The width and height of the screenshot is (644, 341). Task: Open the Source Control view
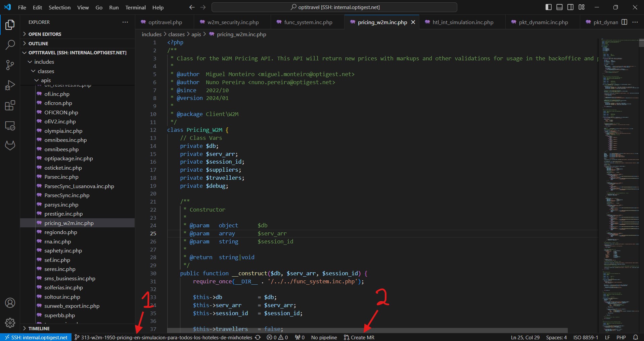click(x=10, y=65)
